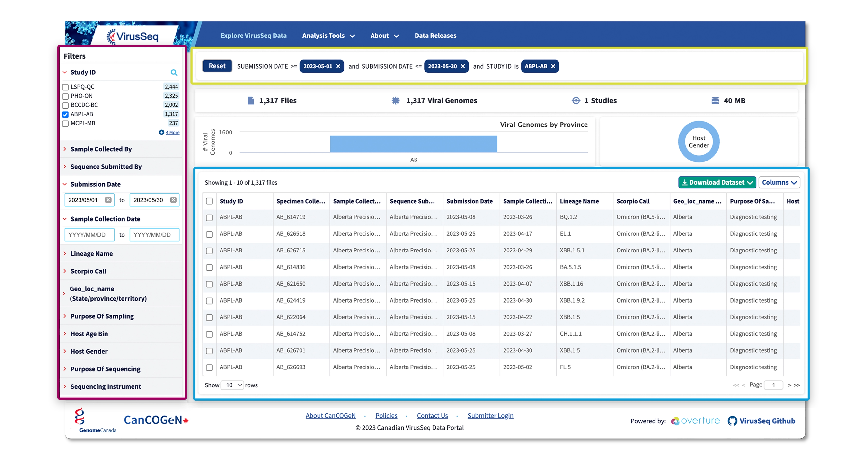868x457 pixels.
Task: Remove the ABPL-AB study filter chip
Action: (553, 66)
